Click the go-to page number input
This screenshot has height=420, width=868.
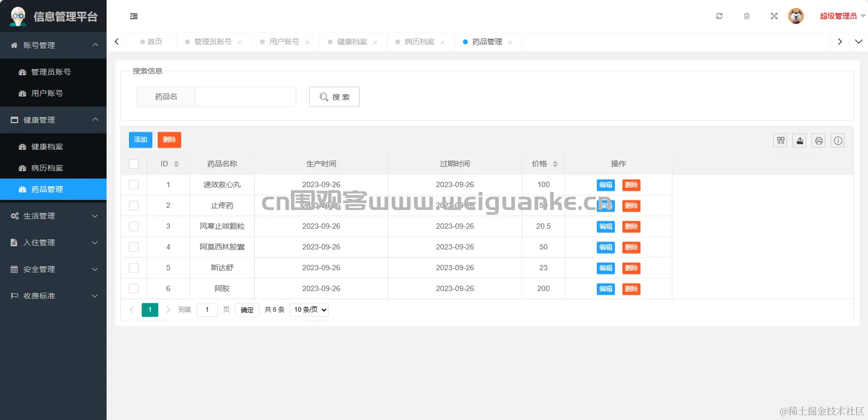pyautogui.click(x=207, y=310)
